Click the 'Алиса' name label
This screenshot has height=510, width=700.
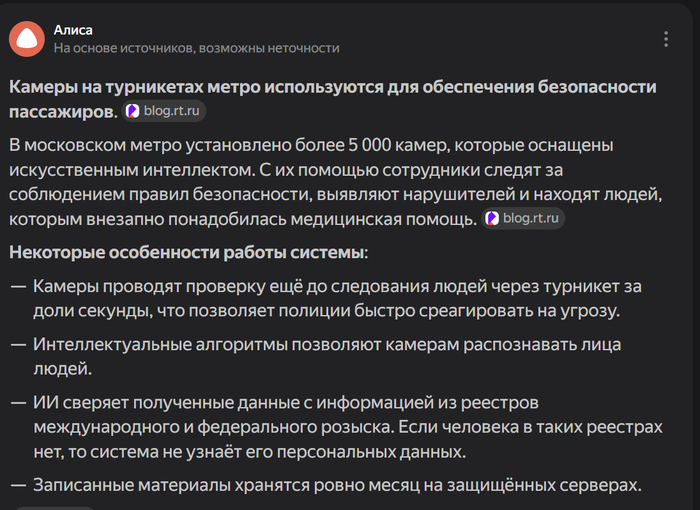(74, 30)
